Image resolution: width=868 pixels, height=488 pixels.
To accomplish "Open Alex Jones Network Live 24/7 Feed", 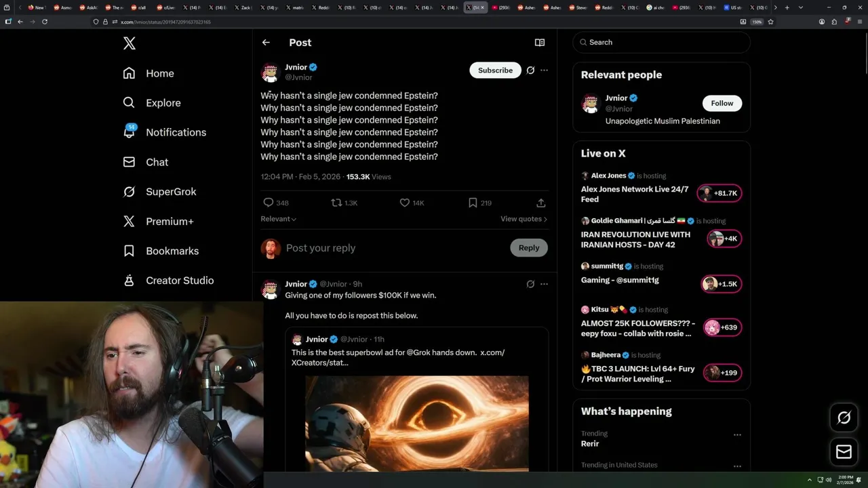I will click(635, 194).
